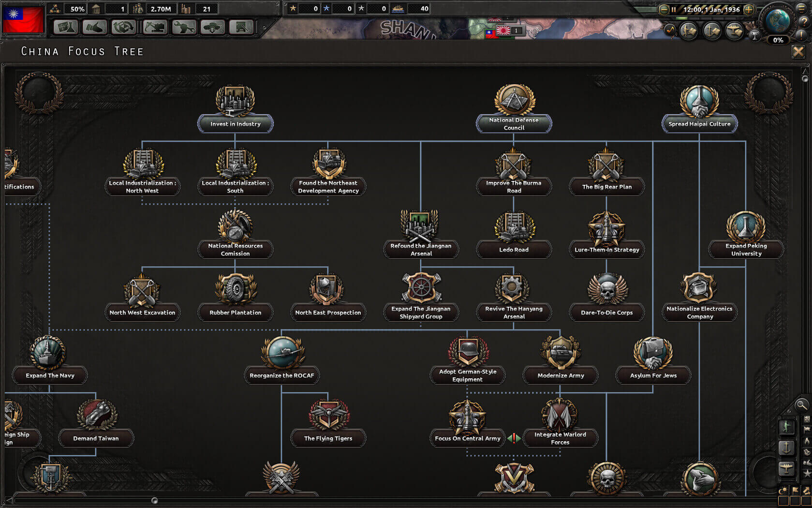Open the production menu with the wrench icon
This screenshot has height=508, width=812.
click(184, 28)
